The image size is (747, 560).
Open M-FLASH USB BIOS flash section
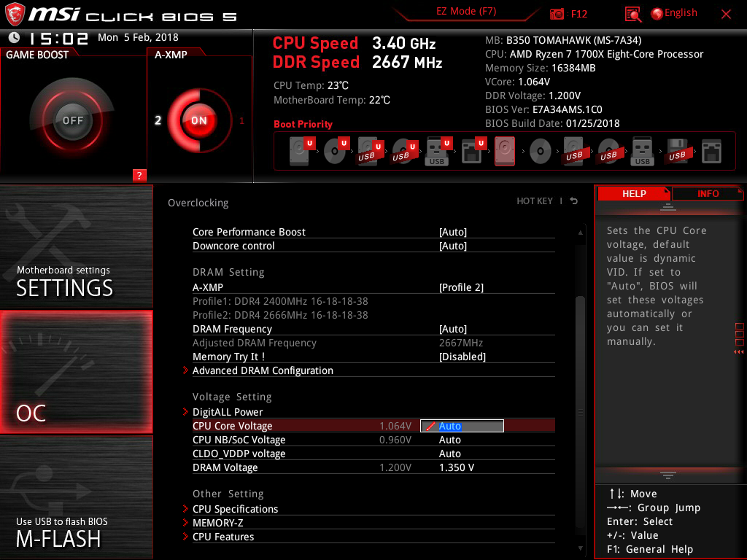coord(76,497)
